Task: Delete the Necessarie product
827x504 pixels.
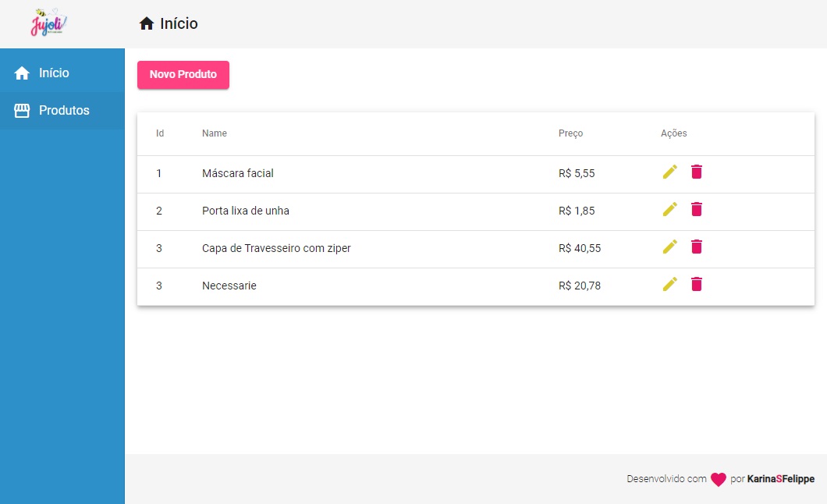Action: (x=696, y=284)
